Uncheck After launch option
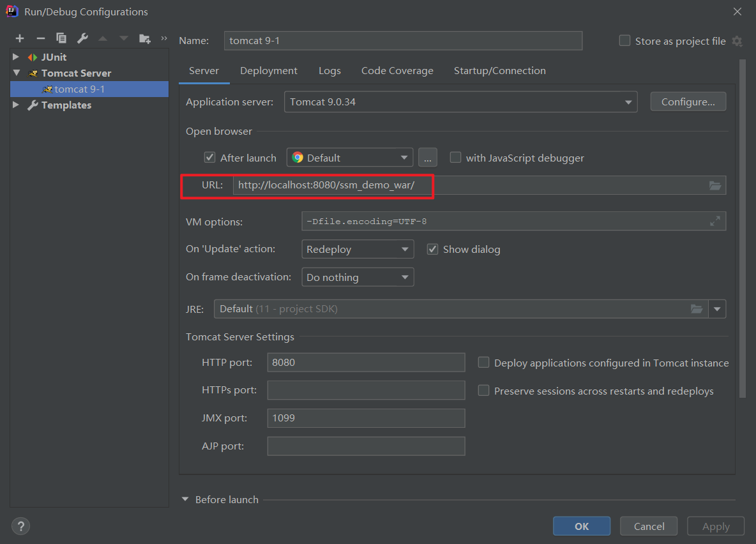This screenshot has height=544, width=756. (x=209, y=157)
